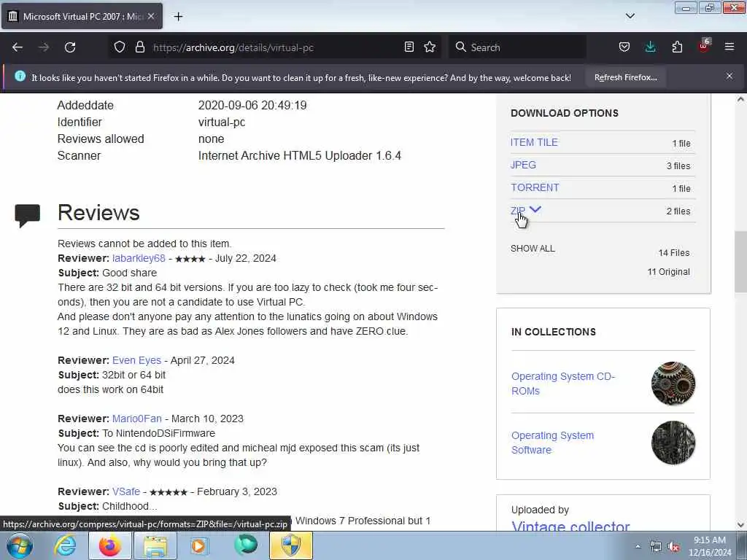Launch Internet Explorer from taskbar
Screen dimensions: 747x560
65,545
